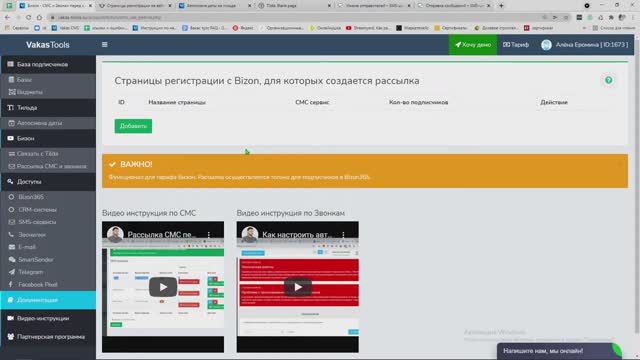The width and height of the screenshot is (640, 360).
Task: Play the Рассылка СМС video
Action: [x=163, y=287]
